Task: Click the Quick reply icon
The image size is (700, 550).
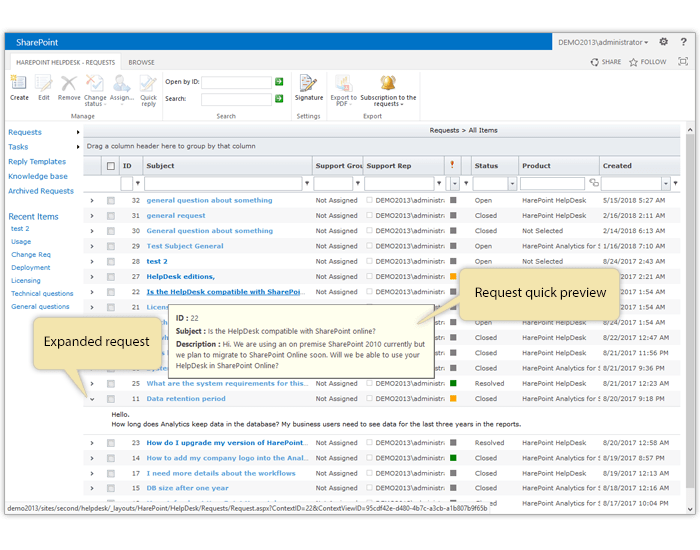Action: 148,83
